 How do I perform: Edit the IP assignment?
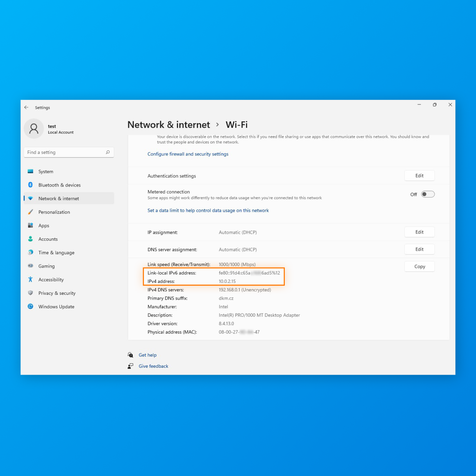pos(419,232)
